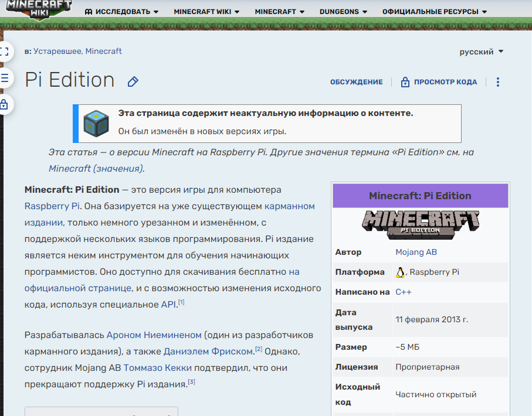
Task: Click the Частично открытый source code value
Action: [436, 394]
